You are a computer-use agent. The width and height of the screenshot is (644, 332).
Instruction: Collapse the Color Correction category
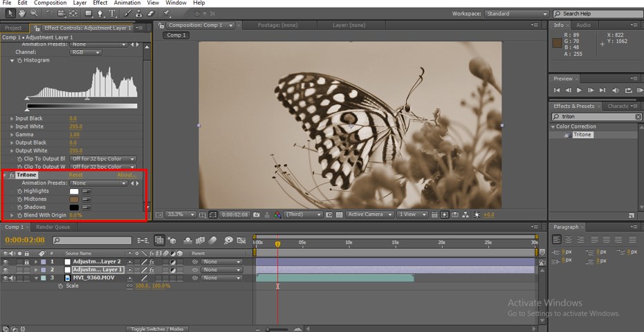[553, 127]
